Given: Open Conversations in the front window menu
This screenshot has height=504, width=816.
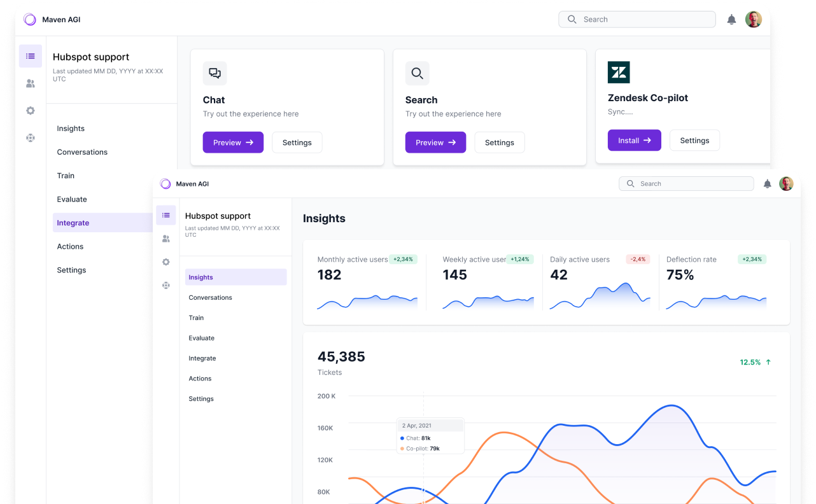Looking at the screenshot, I should pyautogui.click(x=211, y=297).
